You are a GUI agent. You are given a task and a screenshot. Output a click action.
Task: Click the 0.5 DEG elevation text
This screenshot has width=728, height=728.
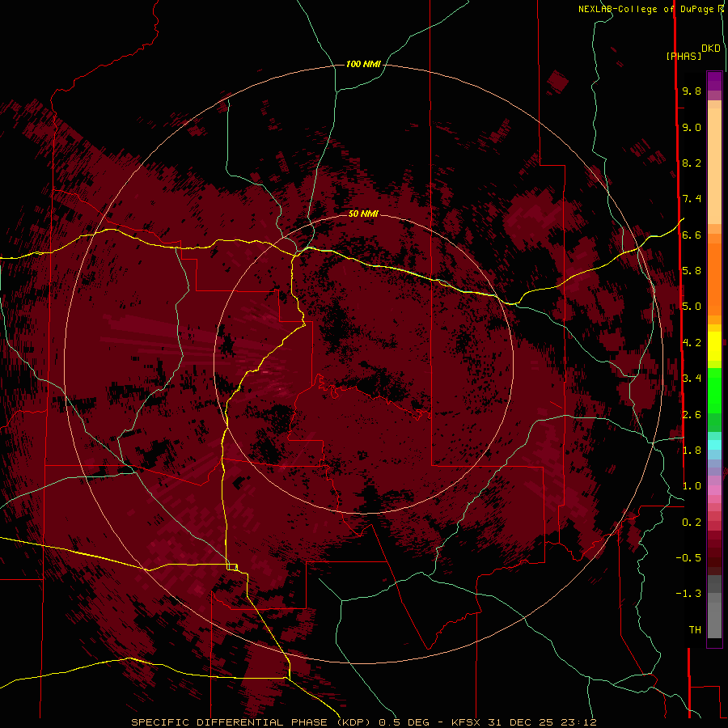pyautogui.click(x=403, y=722)
